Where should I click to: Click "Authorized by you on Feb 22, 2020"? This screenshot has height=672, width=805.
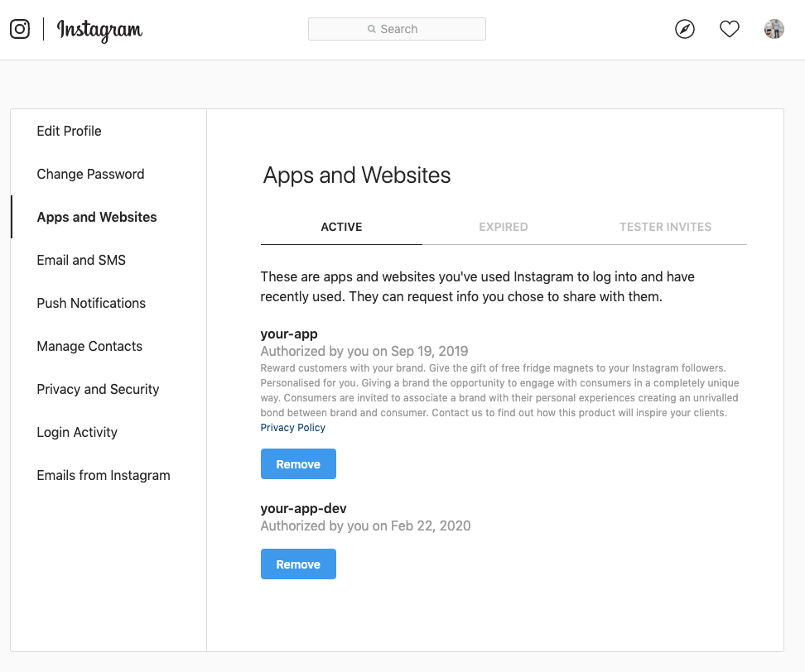click(x=365, y=526)
